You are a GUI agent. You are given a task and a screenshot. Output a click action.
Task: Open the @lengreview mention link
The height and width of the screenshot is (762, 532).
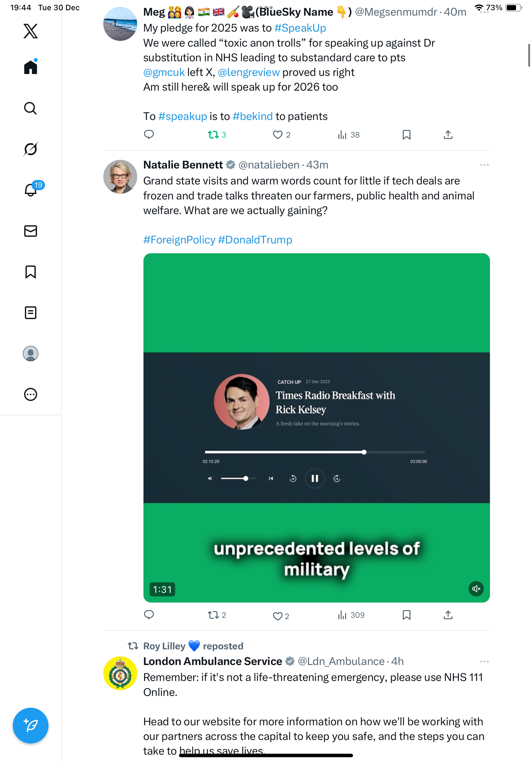click(x=248, y=72)
